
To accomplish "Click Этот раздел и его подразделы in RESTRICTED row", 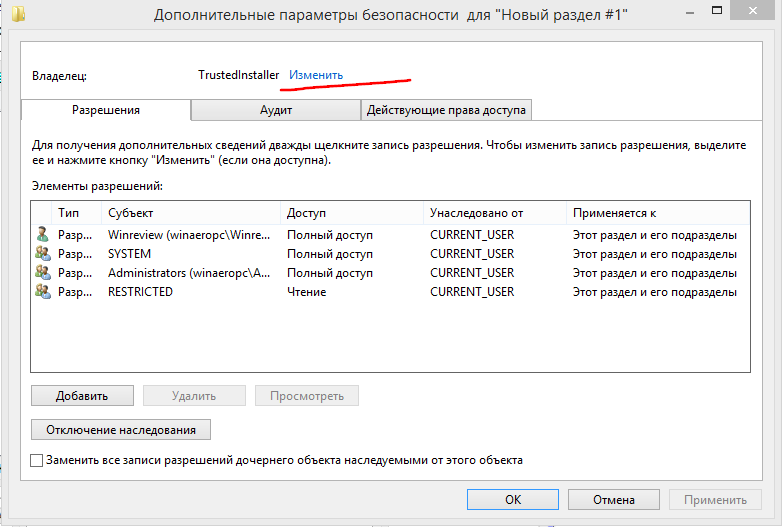I will (654, 292).
